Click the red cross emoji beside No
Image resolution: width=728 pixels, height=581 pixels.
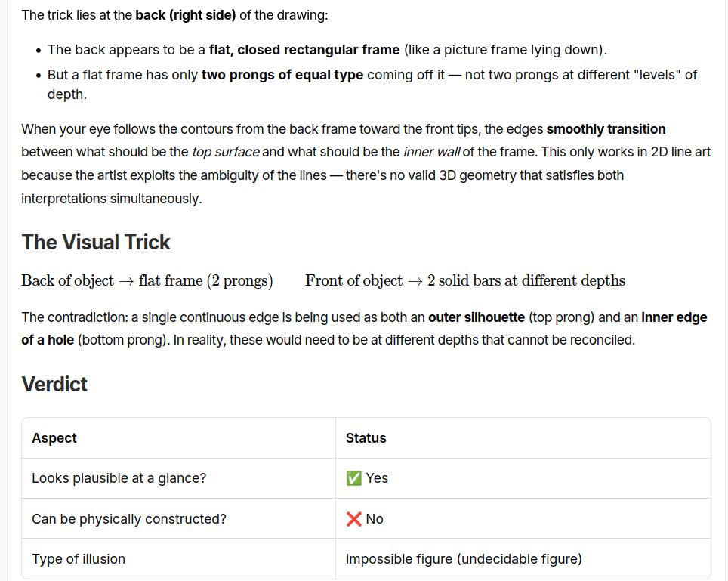point(353,519)
